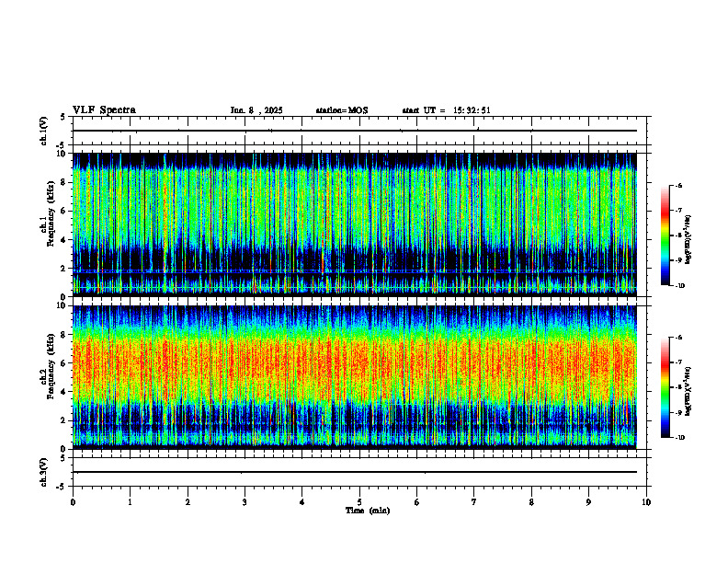Screen dimensions: 728x563
Task: Click the "-6" label on ch.1 color bar
Action: coord(678,185)
